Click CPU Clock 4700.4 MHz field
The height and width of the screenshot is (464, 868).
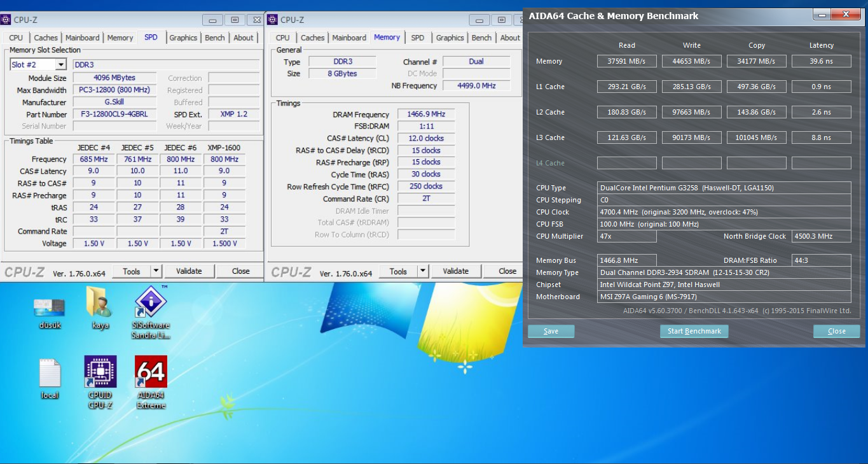725,212
